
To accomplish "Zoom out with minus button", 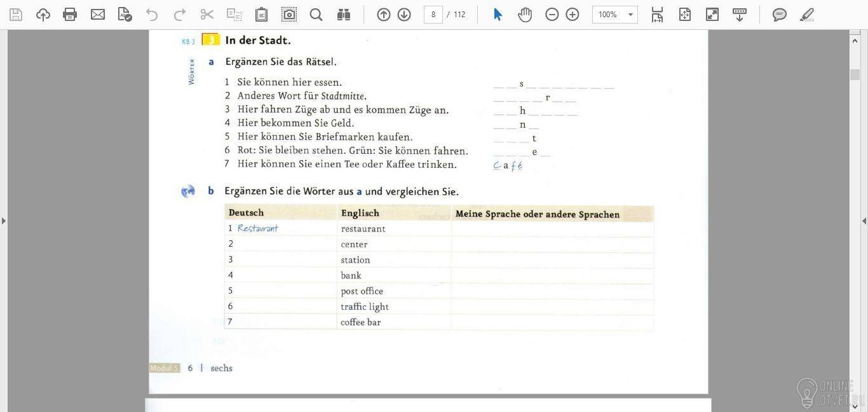I will tap(552, 14).
